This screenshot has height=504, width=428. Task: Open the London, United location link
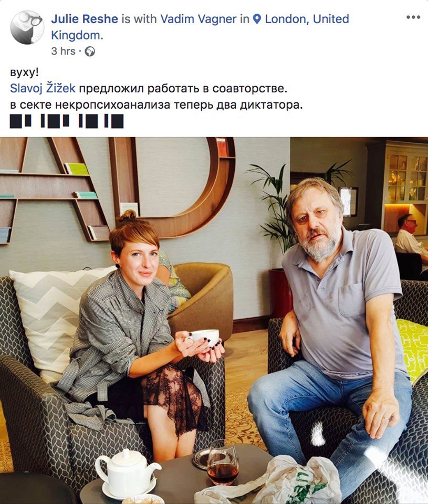307,19
